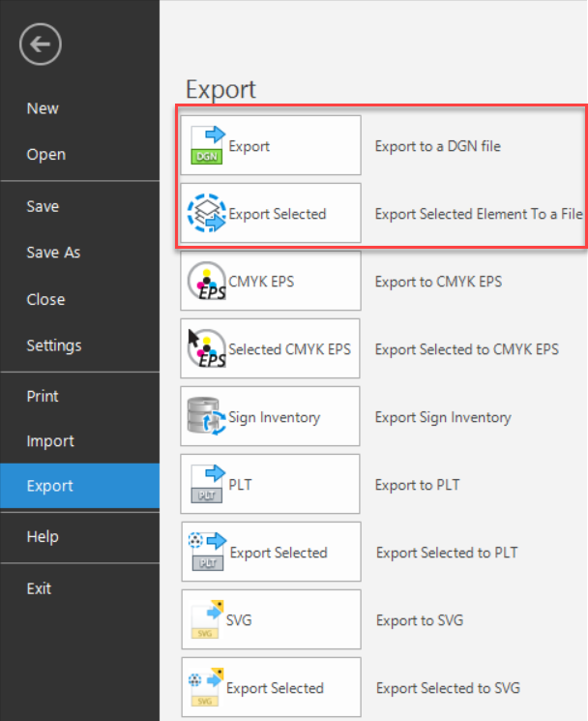
Task: Click the DGN file export icon
Action: click(207, 146)
